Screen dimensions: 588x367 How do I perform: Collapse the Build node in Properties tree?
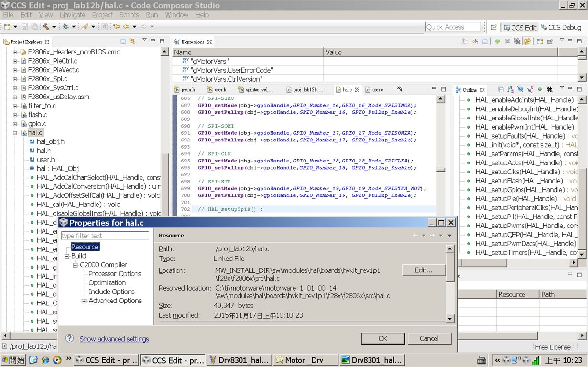67,256
